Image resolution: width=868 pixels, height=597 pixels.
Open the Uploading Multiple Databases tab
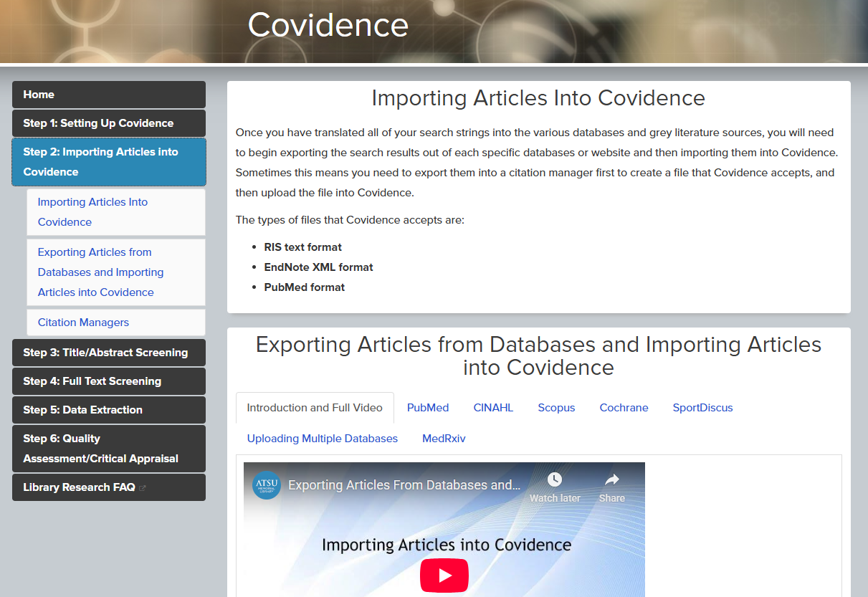click(322, 439)
